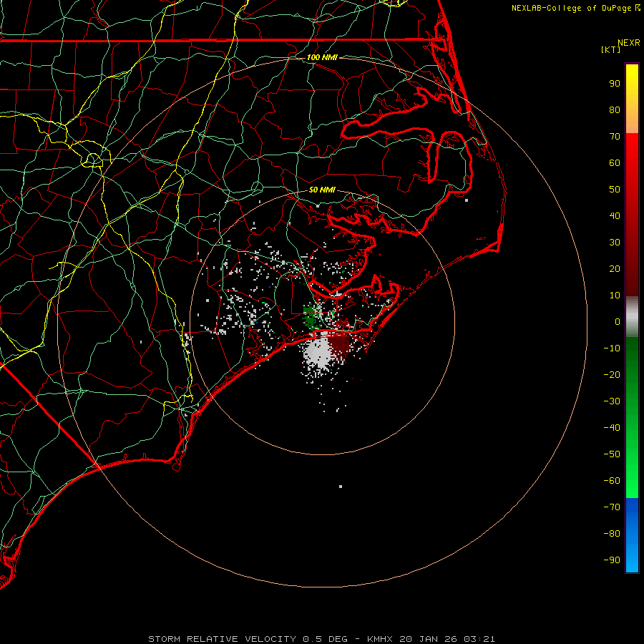The image size is (644, 644).
Task: Click the green inbound velocity patch
Action: 311,316
